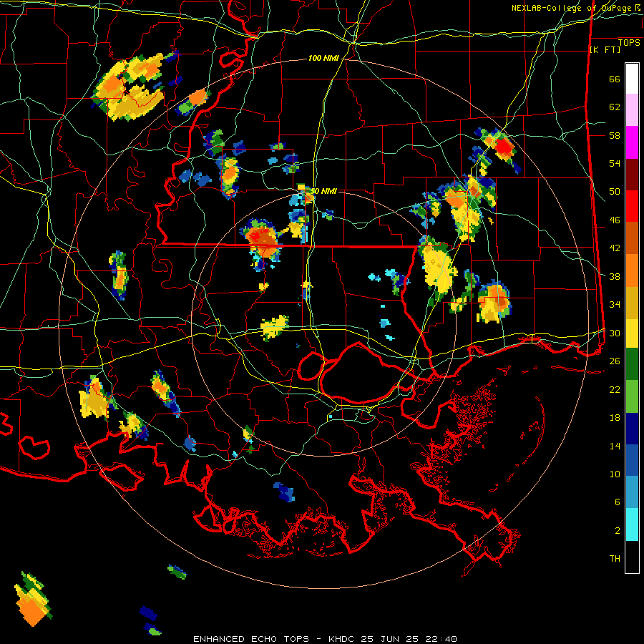This screenshot has width=644, height=644.
Task: Click the 46 legend value
Action: 615,220
